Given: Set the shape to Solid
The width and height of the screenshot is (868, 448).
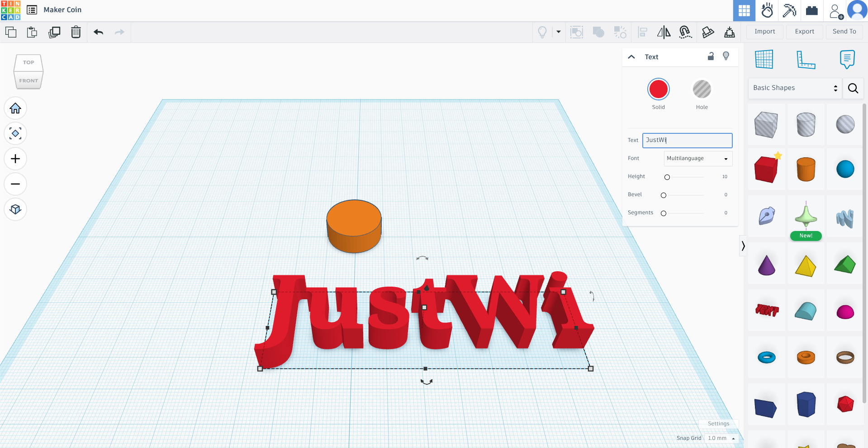Looking at the screenshot, I should coord(659,90).
